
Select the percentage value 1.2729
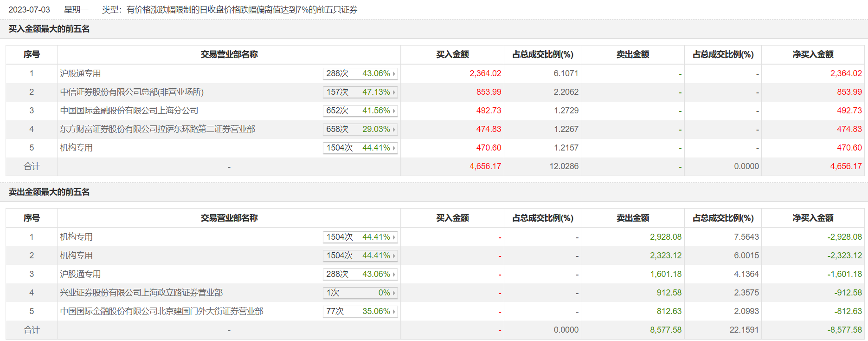click(566, 111)
